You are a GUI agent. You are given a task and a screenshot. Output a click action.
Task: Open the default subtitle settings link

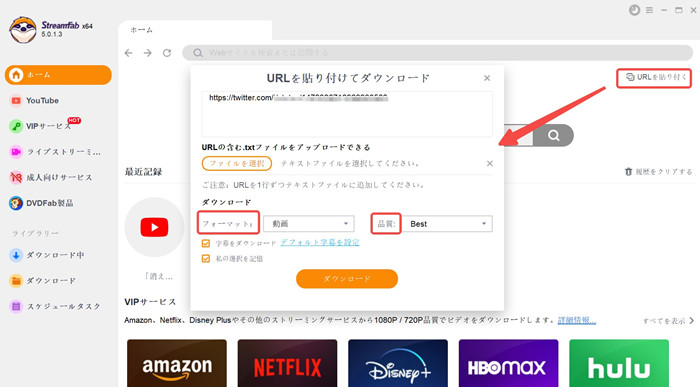320,243
